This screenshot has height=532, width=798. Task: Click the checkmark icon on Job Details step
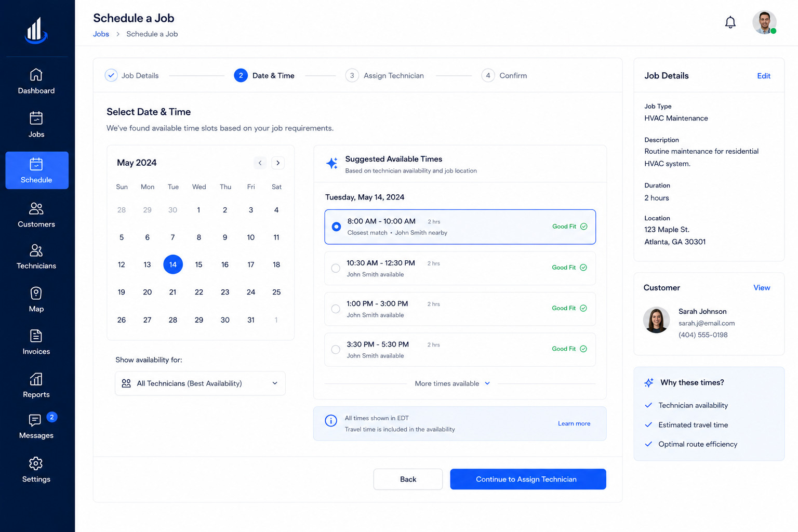tap(111, 75)
